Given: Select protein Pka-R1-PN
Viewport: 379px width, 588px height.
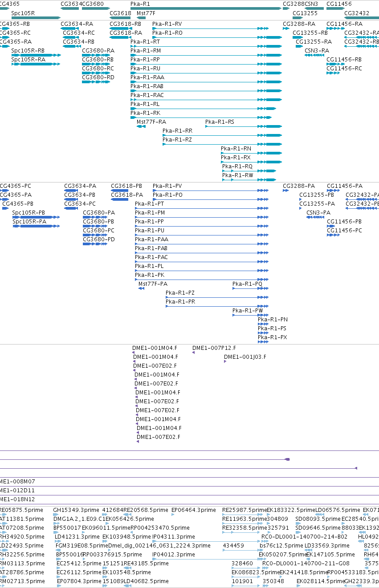Looking at the screenshot, I should tap(273, 319).
